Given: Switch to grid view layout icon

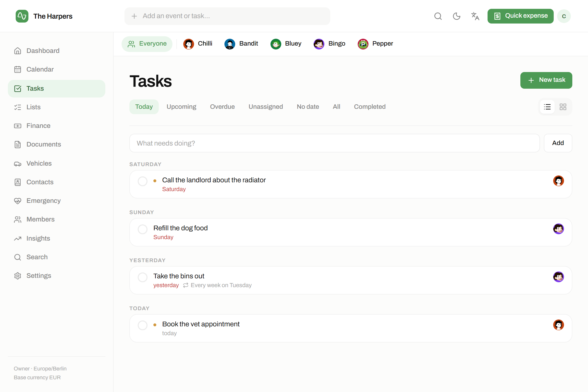Looking at the screenshot, I should click(x=563, y=107).
